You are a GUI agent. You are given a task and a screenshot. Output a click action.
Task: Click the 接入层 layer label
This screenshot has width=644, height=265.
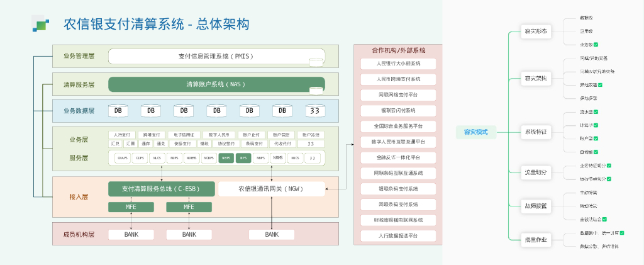coord(79,197)
